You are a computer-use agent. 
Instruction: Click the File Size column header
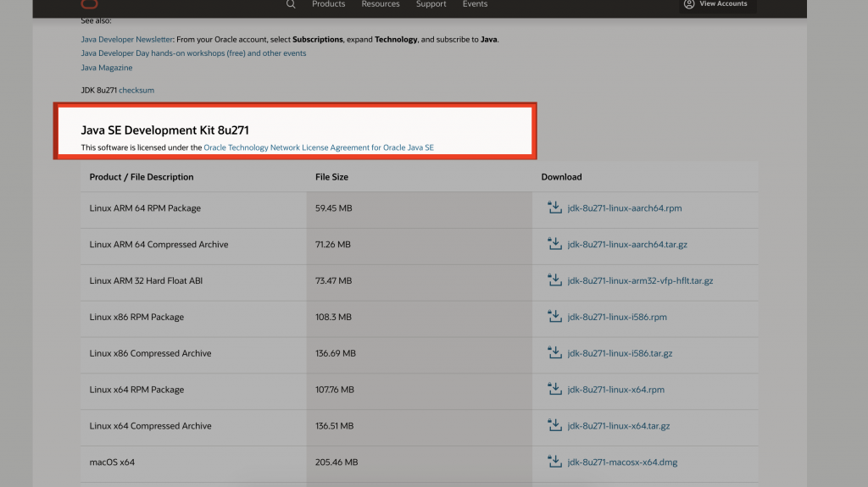(x=331, y=177)
